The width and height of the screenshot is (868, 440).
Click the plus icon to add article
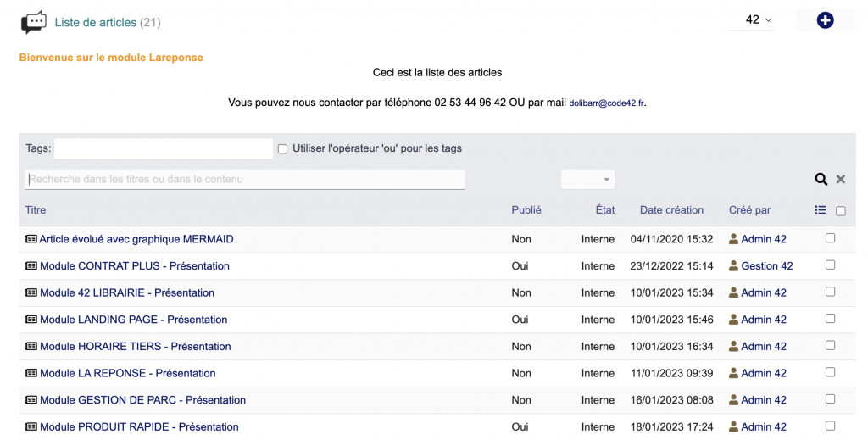point(825,20)
